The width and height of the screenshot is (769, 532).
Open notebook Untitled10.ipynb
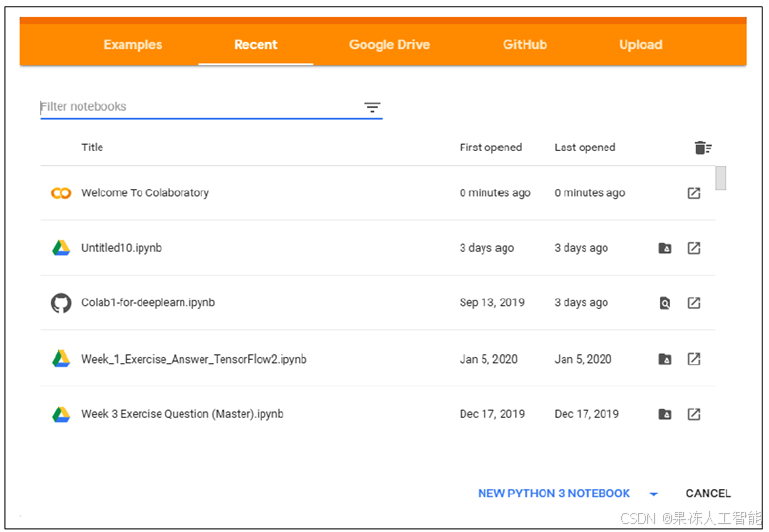tap(122, 248)
